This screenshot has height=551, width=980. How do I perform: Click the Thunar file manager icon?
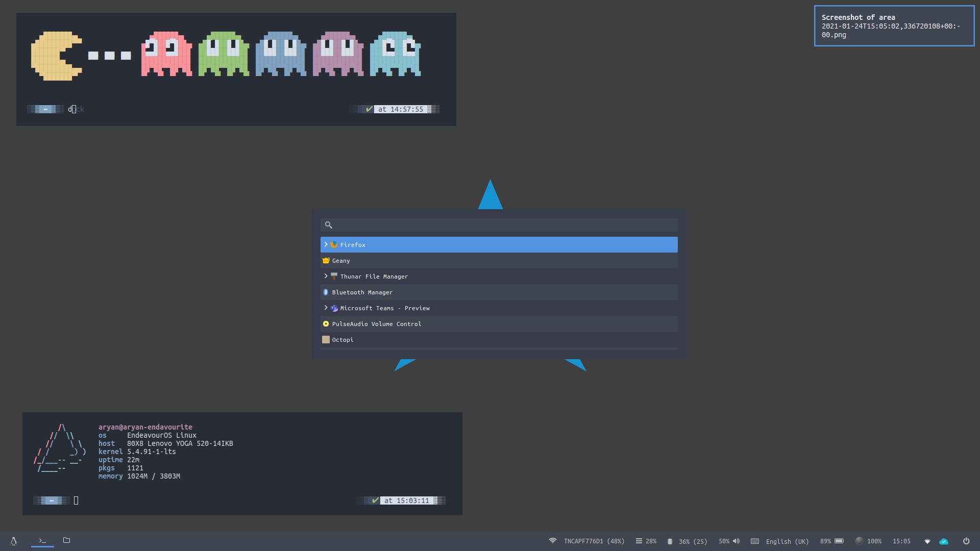(x=334, y=277)
